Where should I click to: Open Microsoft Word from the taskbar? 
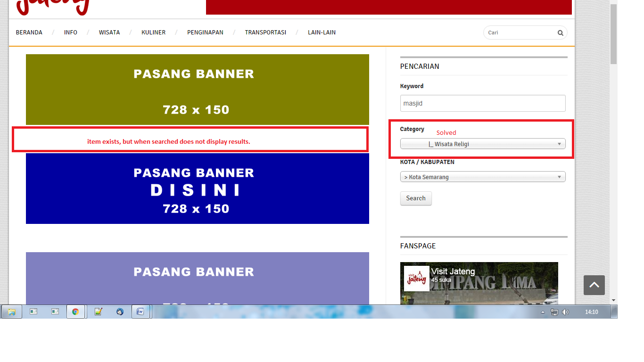click(140, 312)
